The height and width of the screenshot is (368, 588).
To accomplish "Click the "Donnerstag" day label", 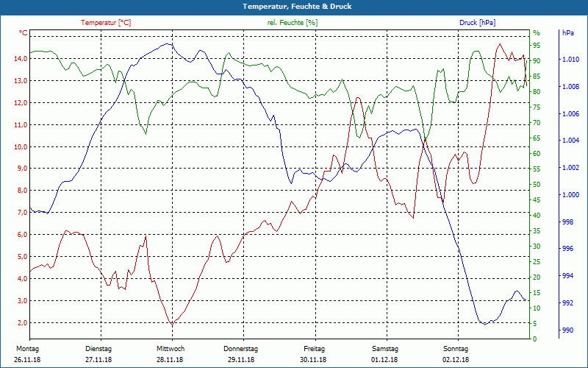I will pyautogui.click(x=241, y=349).
